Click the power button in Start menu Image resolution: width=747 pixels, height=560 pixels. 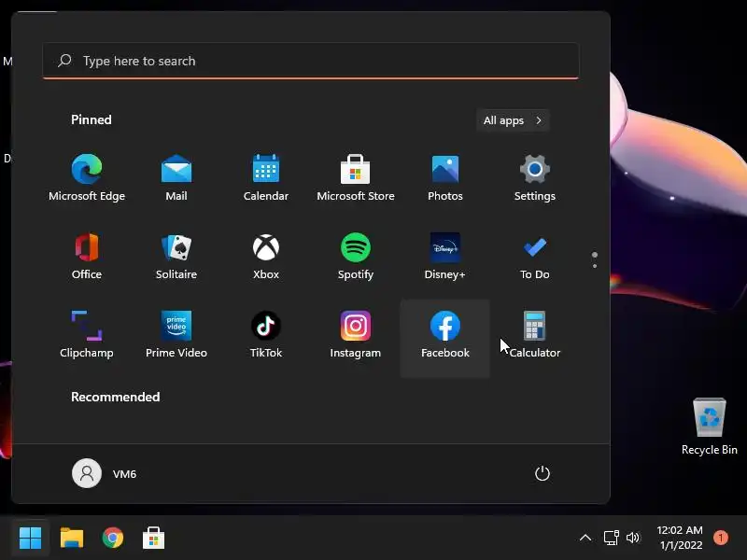coord(543,473)
